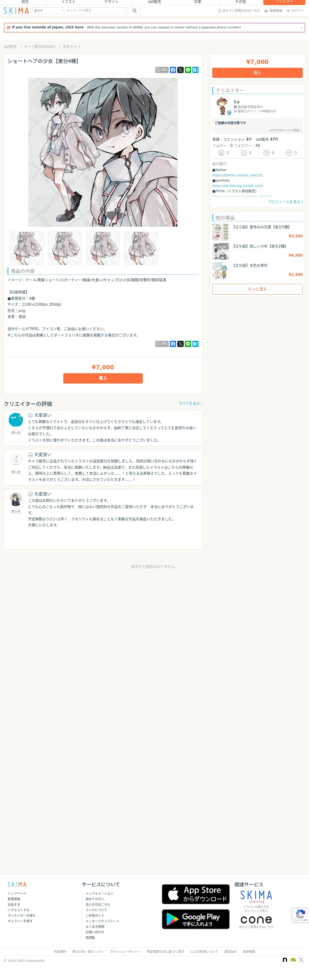Click the third reviewer's avatar
Screen dimensions: 309x980
pyautogui.click(x=16, y=499)
